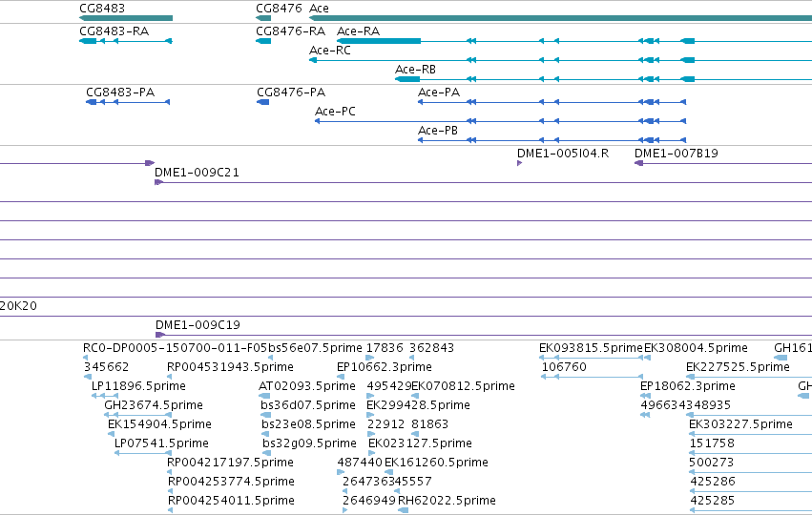Screen dimensions: 812x515
Task: Select the 495429 feature label
Action: coord(389,386)
